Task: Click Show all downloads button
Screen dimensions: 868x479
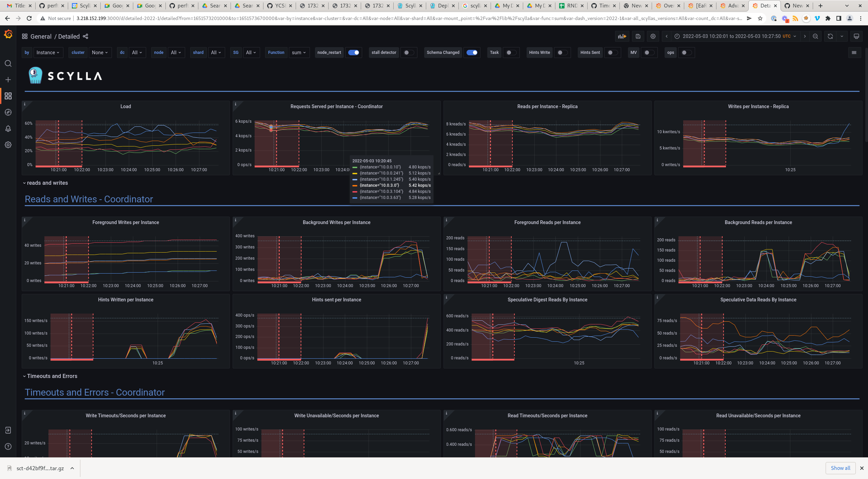Action: pos(840,468)
